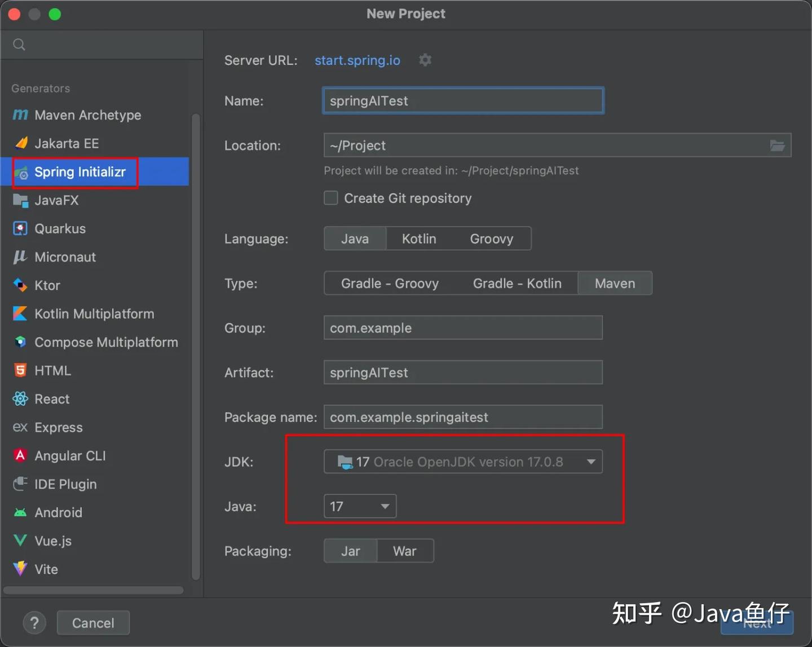Click the Micronaut mu icon
Image resolution: width=812 pixels, height=647 pixels.
coord(20,257)
